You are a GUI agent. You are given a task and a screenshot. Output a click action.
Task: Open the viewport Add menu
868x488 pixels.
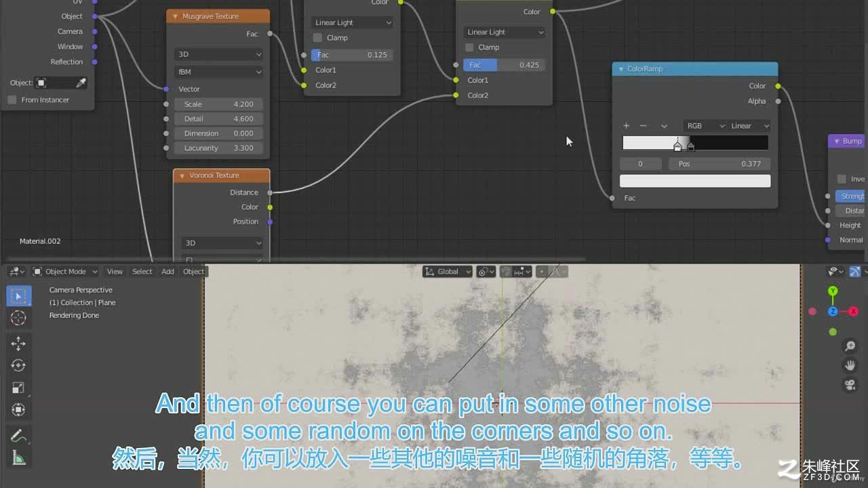click(167, 271)
